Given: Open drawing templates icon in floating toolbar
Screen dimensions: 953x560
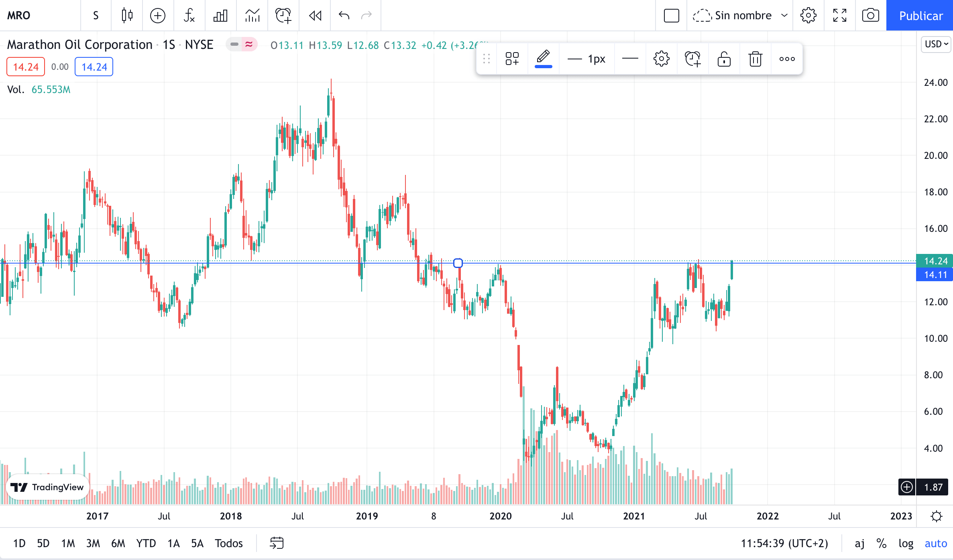Looking at the screenshot, I should coord(512,59).
